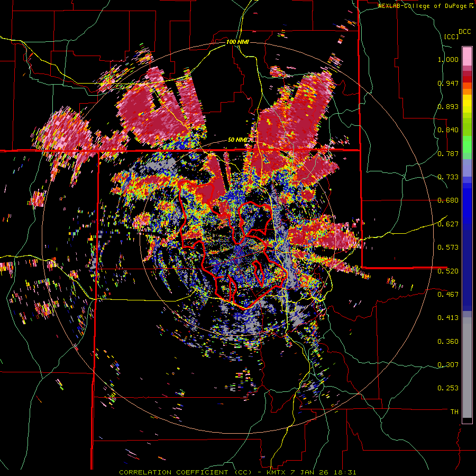The width and height of the screenshot is (476, 476).
Task: Click the 0.787 legend value
Action: tap(448, 153)
